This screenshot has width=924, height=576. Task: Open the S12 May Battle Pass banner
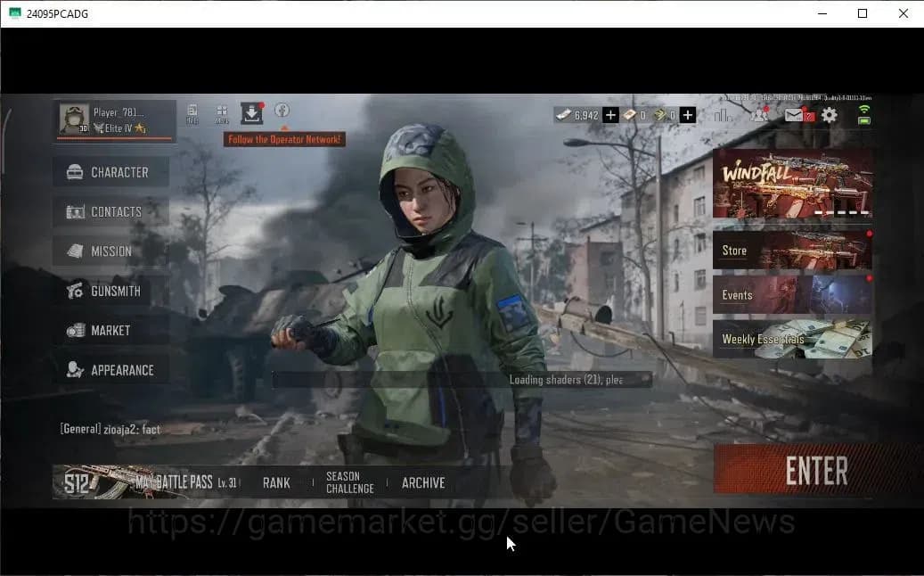pyautogui.click(x=146, y=482)
